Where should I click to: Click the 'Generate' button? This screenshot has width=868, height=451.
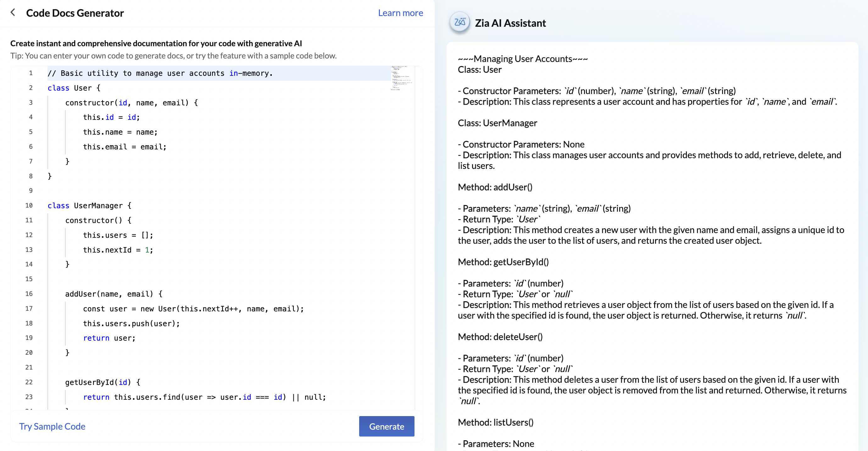click(386, 426)
